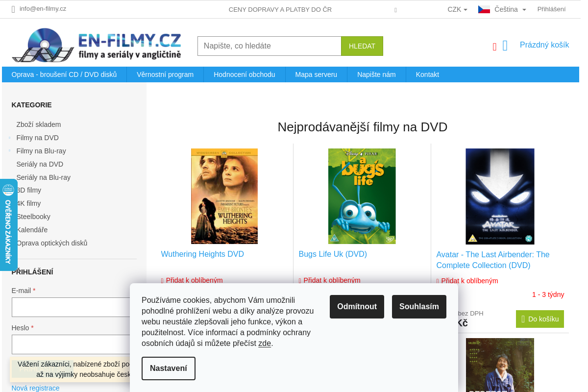Viewport: 588px width, 392px height.
Task: Focus the E-mail login field
Action: tap(73, 307)
